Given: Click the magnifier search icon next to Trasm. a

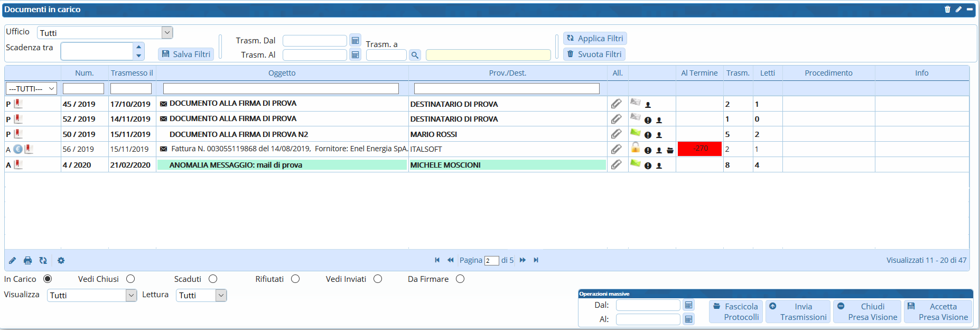Looking at the screenshot, I should (415, 55).
